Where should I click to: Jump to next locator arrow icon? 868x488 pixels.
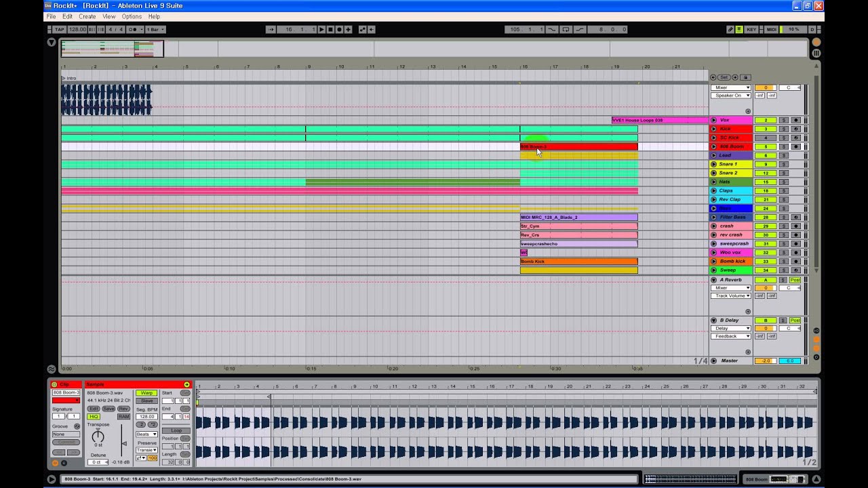tap(734, 77)
